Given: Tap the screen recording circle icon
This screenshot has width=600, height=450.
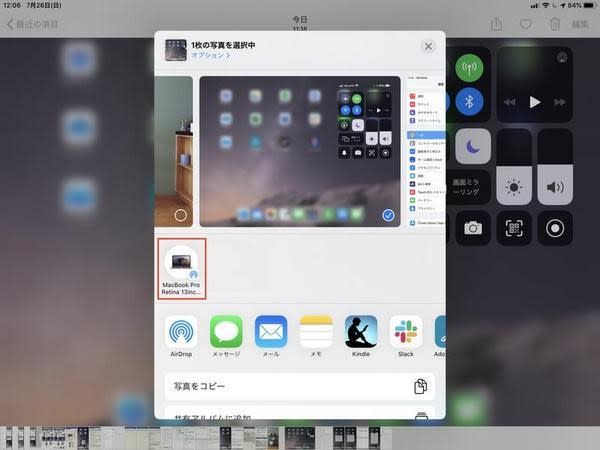Looking at the screenshot, I should tap(555, 228).
